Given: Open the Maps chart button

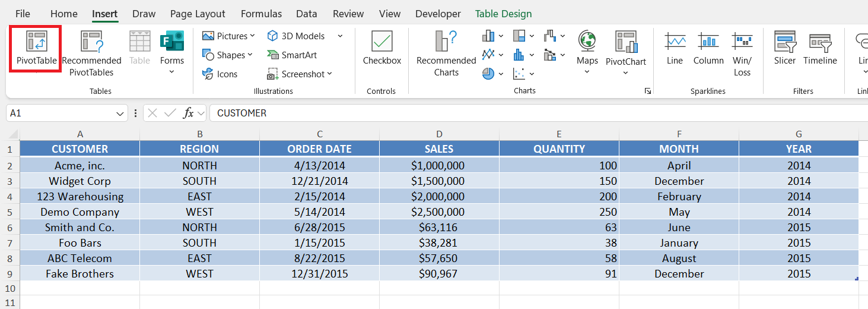Looking at the screenshot, I should 587,52.
